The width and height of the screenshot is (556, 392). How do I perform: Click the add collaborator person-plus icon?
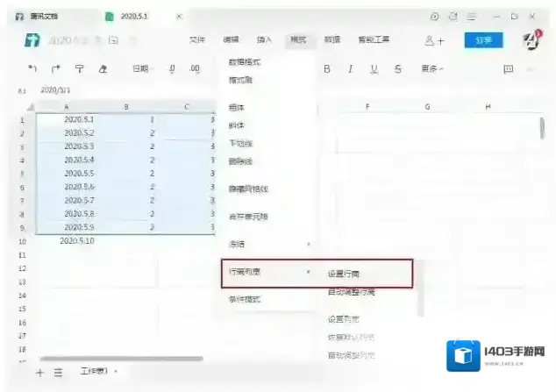click(434, 40)
